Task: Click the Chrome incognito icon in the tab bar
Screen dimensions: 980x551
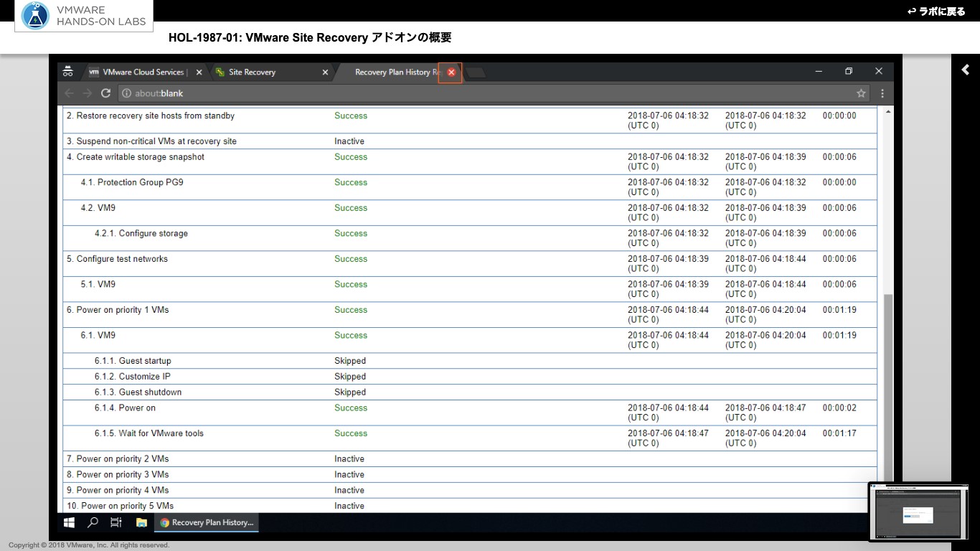Action: [x=68, y=72]
